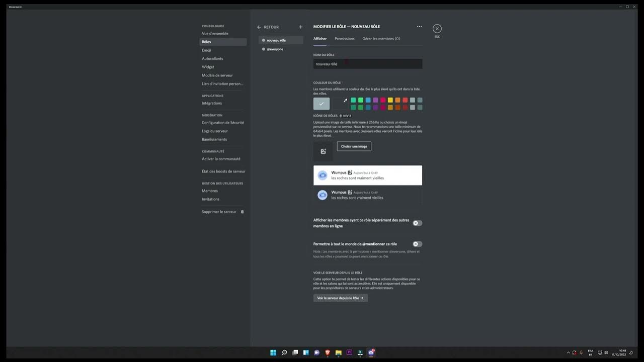Open Brave browser from the taskbar

tap(328, 352)
